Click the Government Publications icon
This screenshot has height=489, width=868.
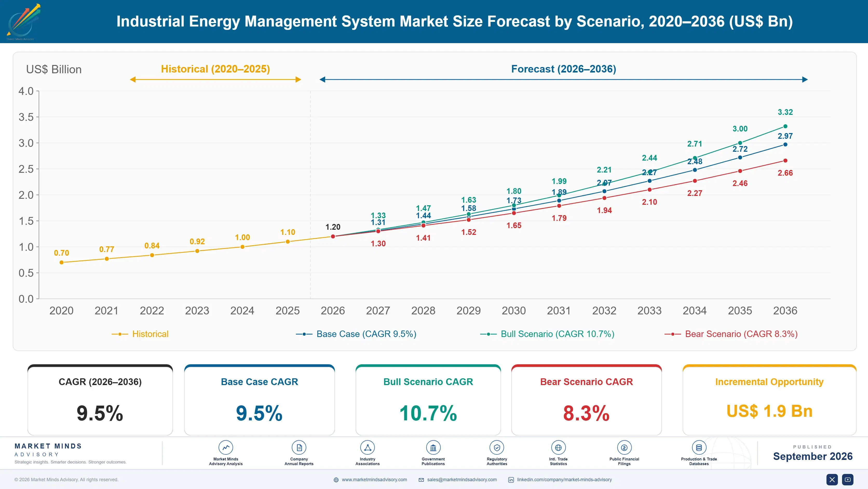(433, 447)
